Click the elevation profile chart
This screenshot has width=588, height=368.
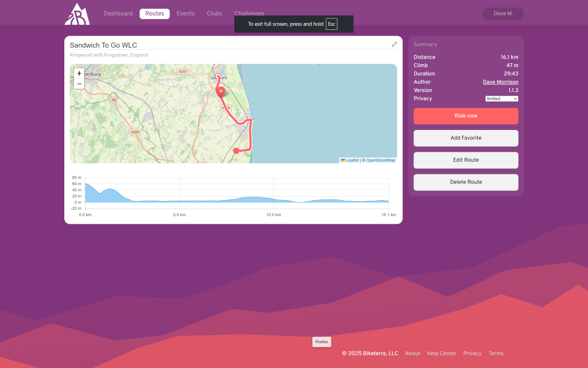tap(235, 195)
